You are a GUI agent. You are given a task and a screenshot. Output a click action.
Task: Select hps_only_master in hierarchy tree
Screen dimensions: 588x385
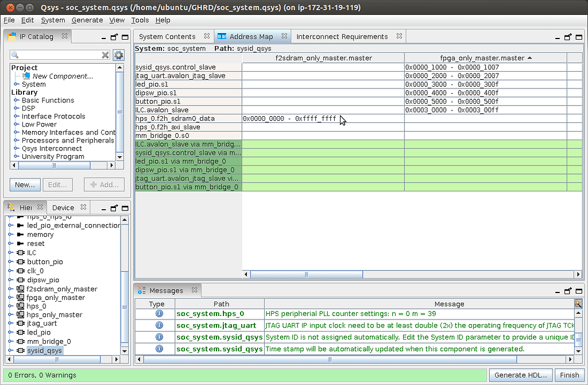[55, 314]
